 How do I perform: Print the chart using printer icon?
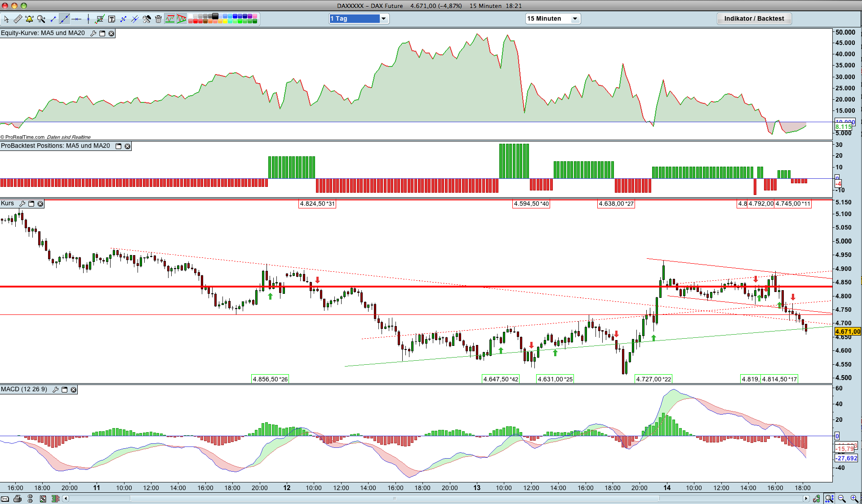[17, 499]
